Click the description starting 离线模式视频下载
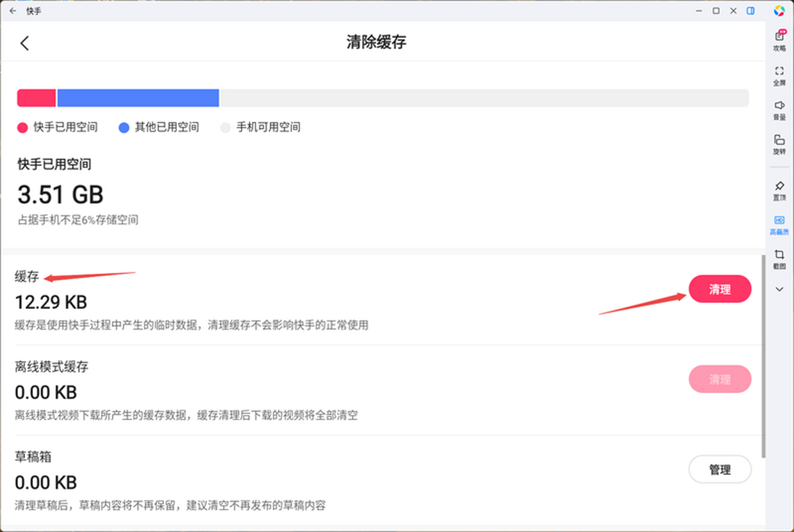This screenshot has height=532, width=794. [x=187, y=416]
